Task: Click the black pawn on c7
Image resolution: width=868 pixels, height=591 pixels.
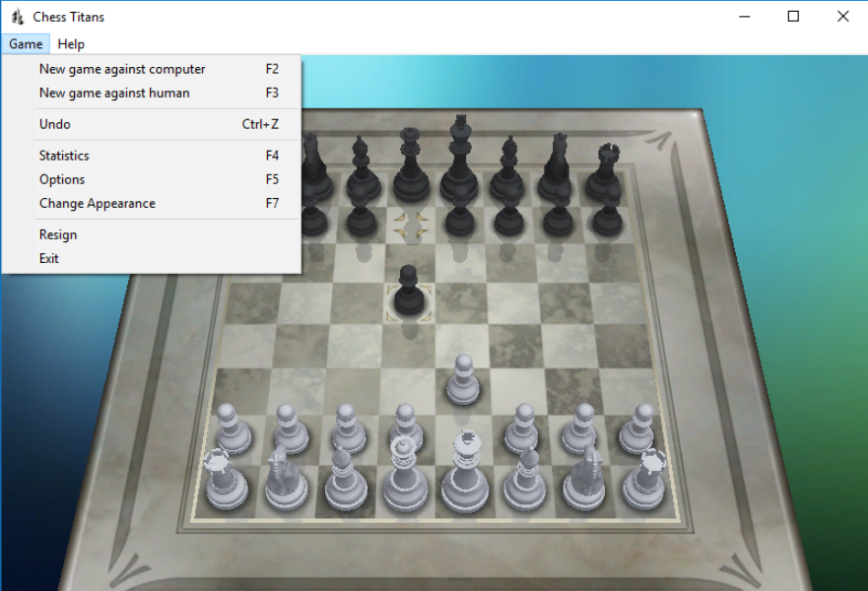Action: tap(362, 213)
